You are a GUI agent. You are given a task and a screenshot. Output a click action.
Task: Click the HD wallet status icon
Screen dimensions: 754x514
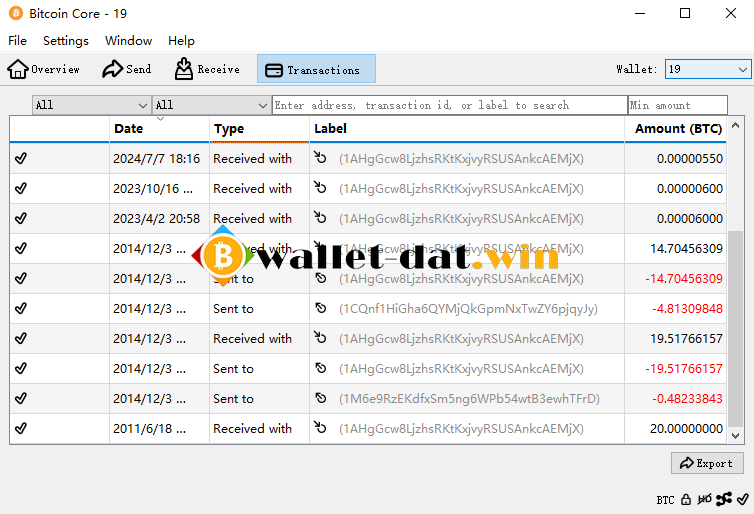[x=704, y=500]
